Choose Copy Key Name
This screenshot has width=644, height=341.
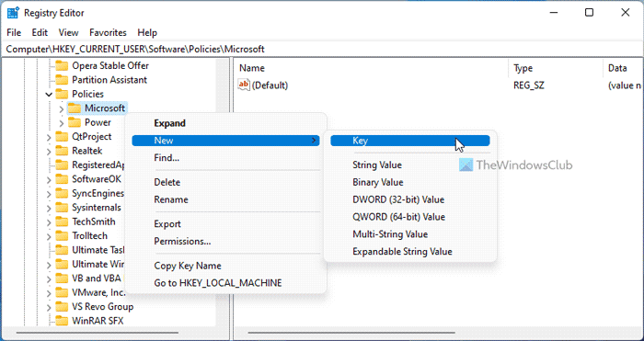click(225, 266)
